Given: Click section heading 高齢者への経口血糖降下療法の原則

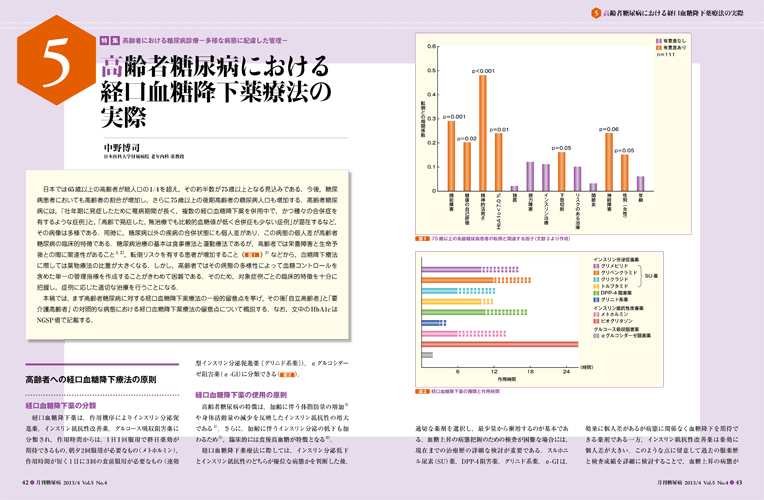Looking at the screenshot, I should click(91, 380).
